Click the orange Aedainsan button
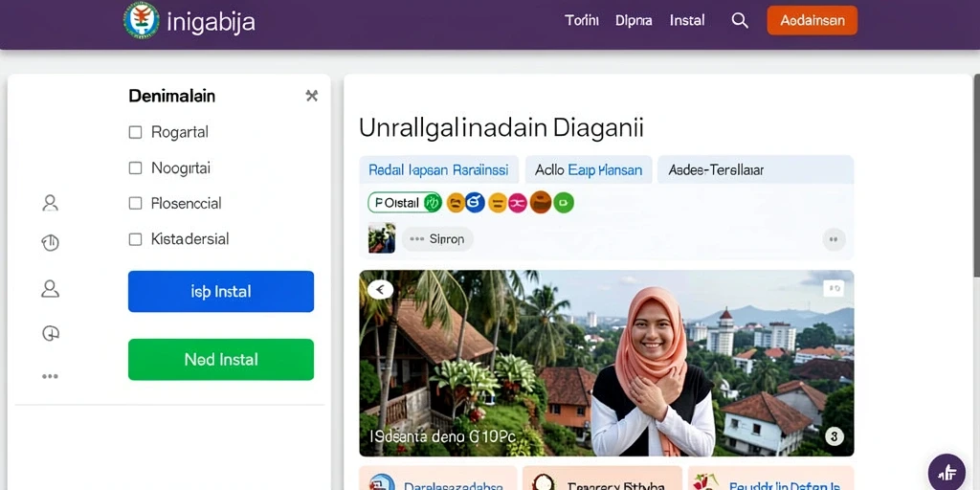This screenshot has width=980, height=490. pyautogui.click(x=812, y=21)
